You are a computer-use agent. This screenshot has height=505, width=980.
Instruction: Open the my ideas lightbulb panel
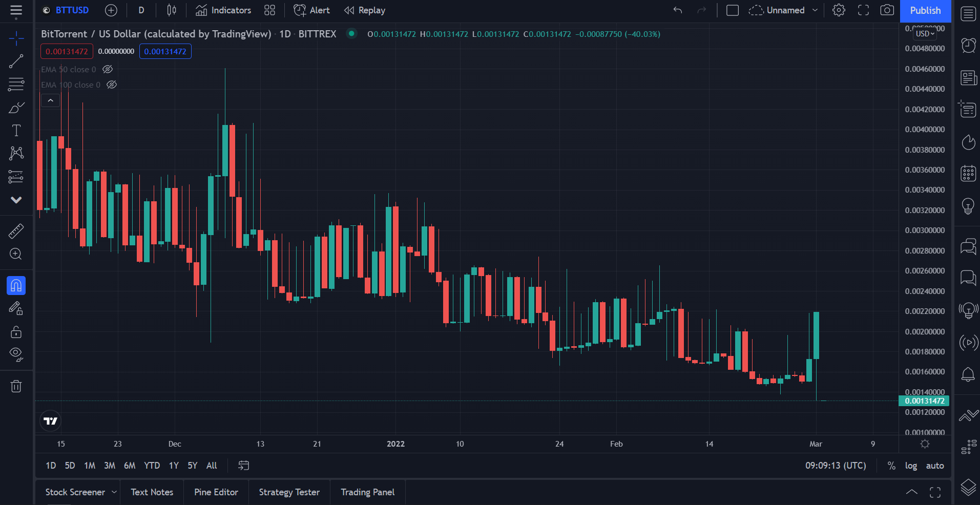click(968, 206)
